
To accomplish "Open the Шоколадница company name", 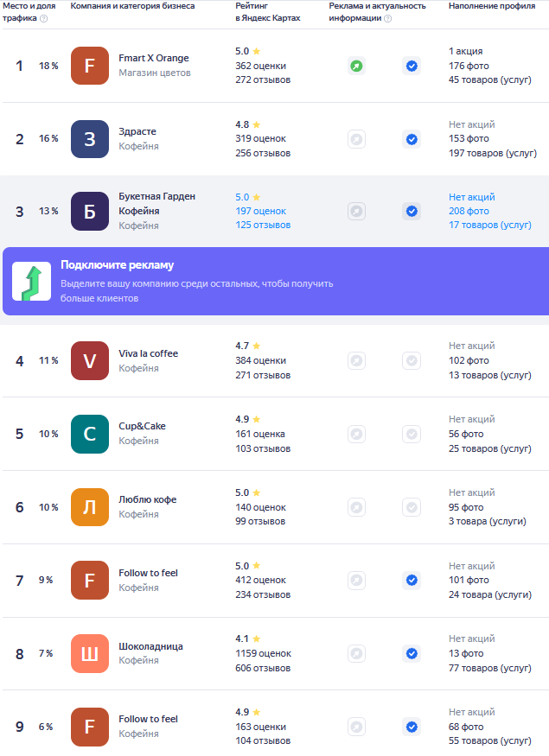I will coord(150,646).
